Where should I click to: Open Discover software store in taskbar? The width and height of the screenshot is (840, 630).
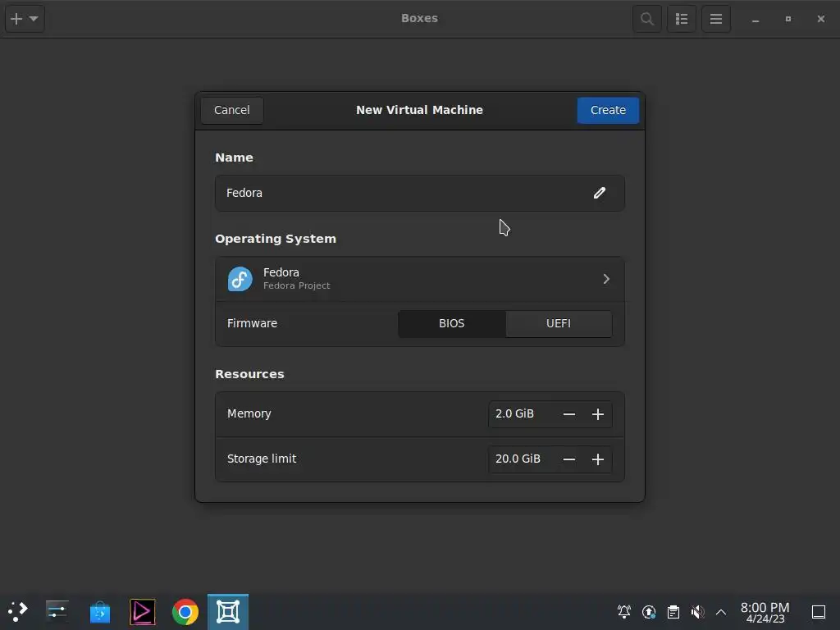[99, 612]
